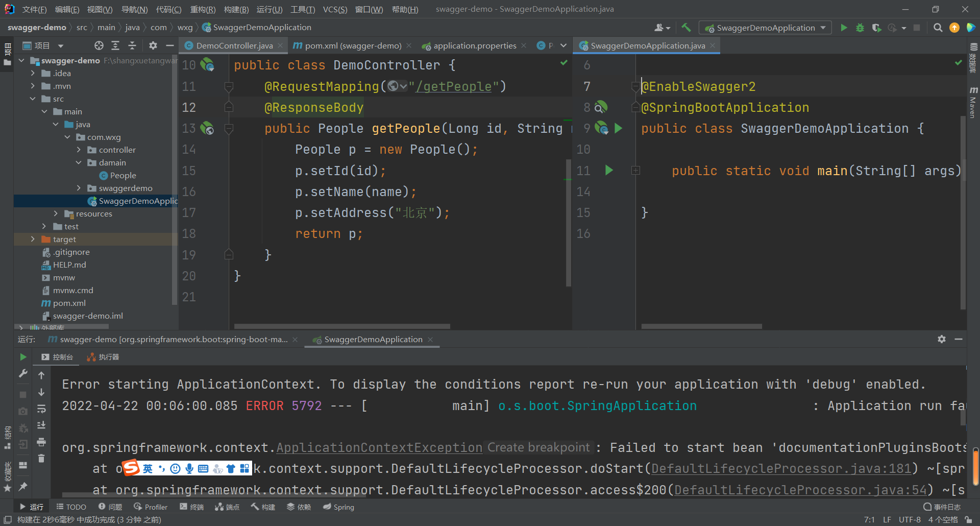
Task: Open Run panel settings gear
Action: point(942,339)
